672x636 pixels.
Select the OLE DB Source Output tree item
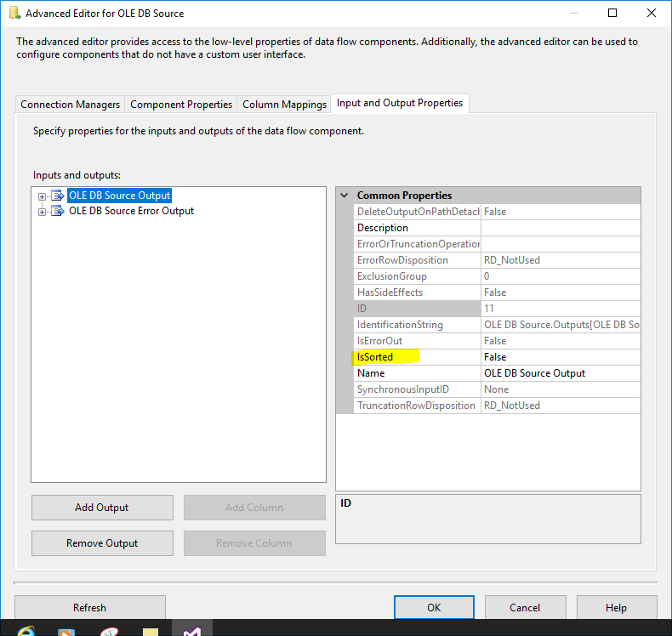120,196
